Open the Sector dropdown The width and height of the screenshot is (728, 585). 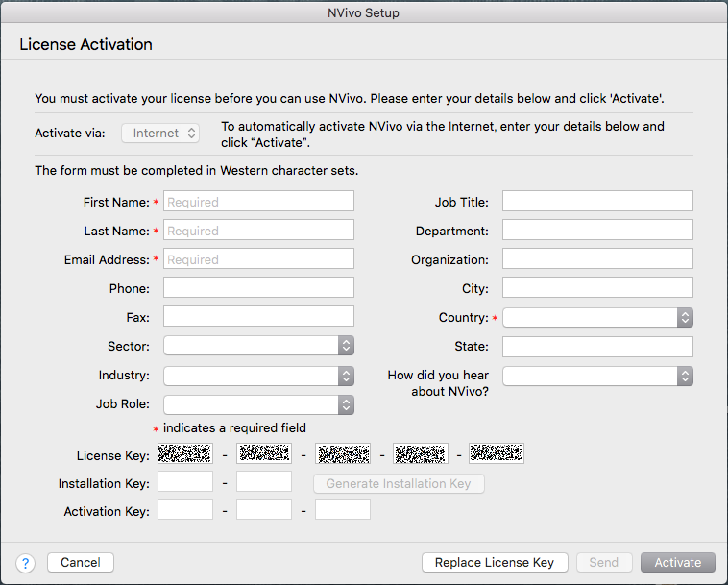(258, 346)
